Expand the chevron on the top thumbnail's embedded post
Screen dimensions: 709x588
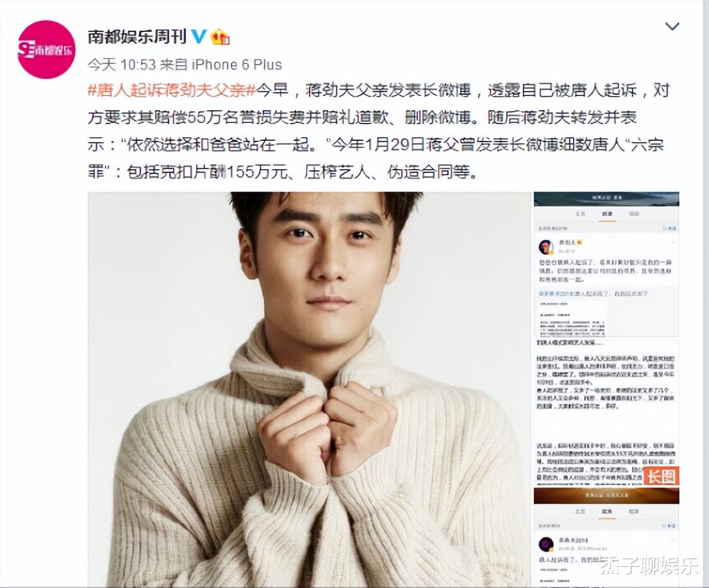673,243
